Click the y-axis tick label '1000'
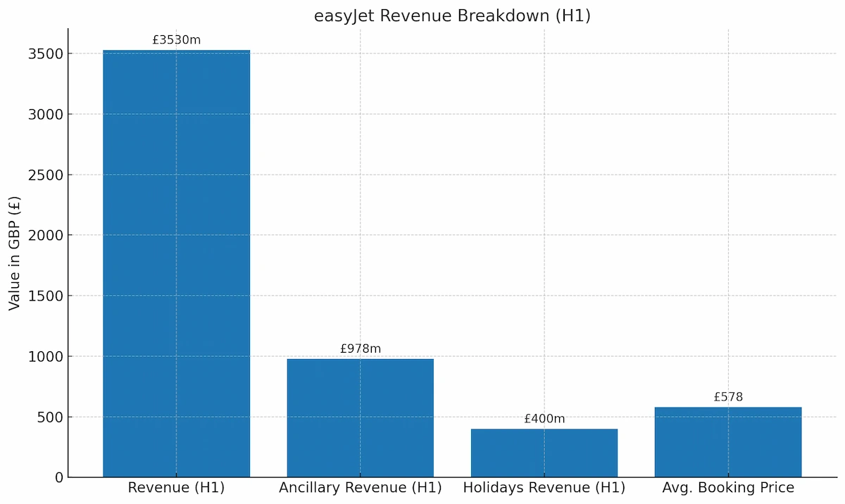Screen dimensions: 845x504 click(46, 357)
